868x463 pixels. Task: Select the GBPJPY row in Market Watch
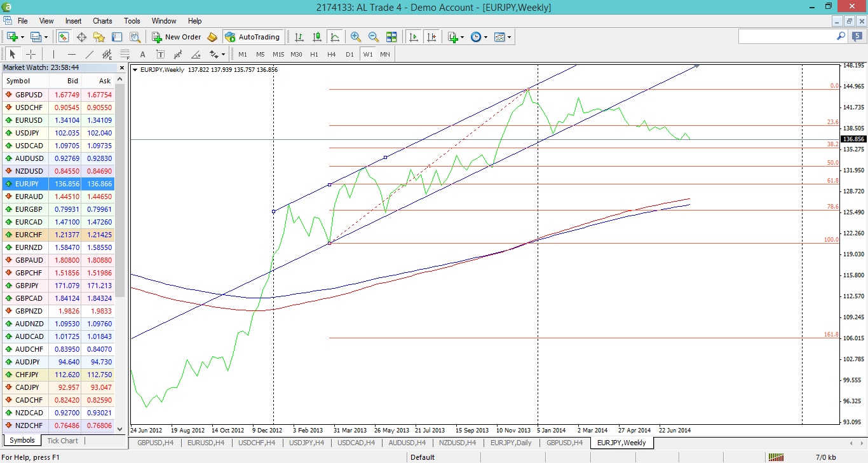pos(58,286)
